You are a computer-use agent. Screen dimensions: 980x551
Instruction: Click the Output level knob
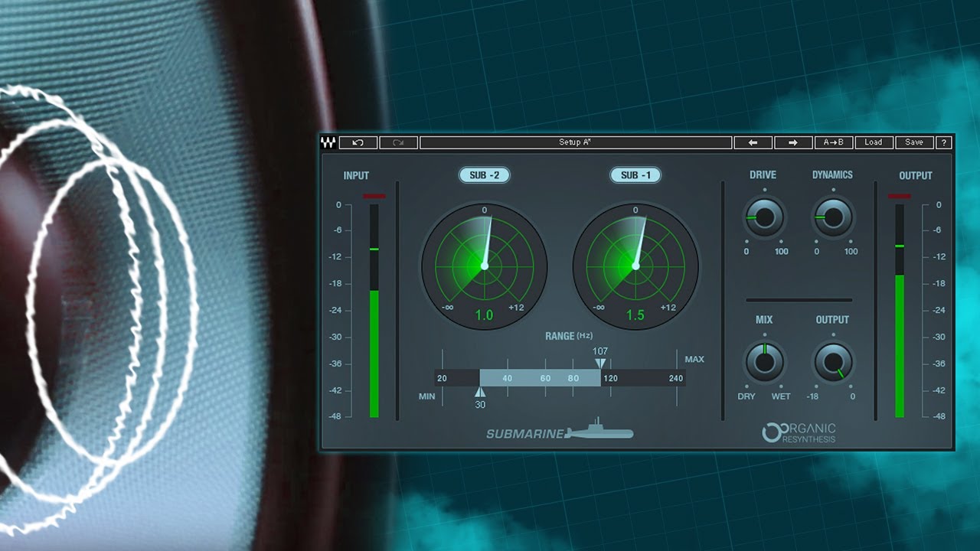click(x=833, y=361)
